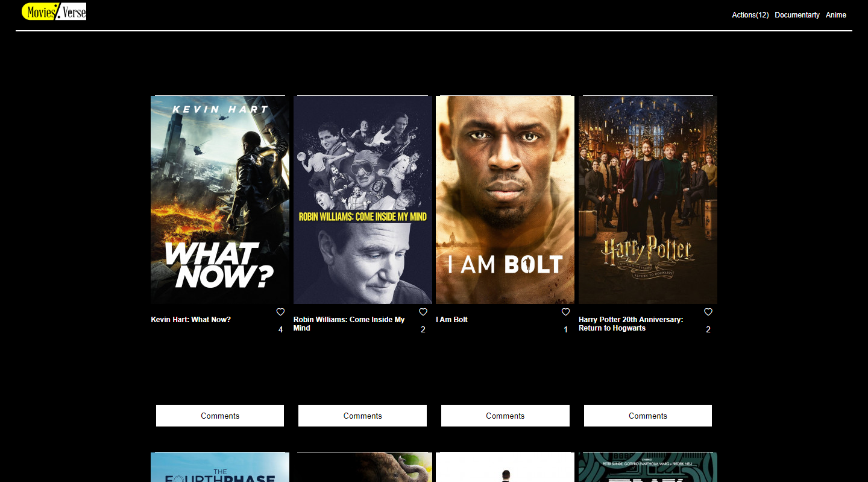Like Robin Williams: Come Inside My Mind heart
This screenshot has width=868, height=482.
tap(423, 312)
